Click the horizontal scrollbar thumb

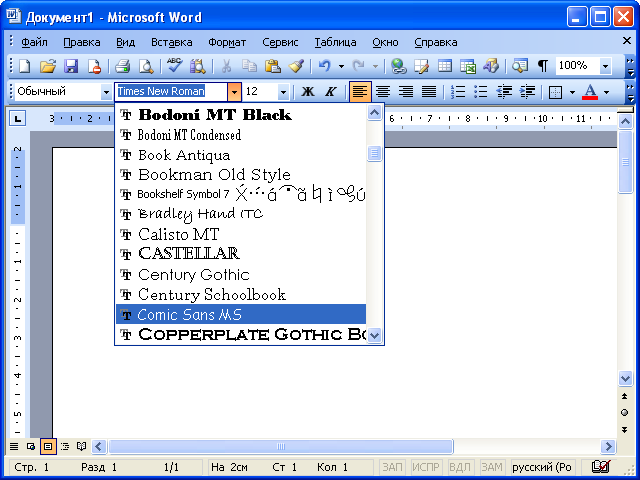point(281,446)
